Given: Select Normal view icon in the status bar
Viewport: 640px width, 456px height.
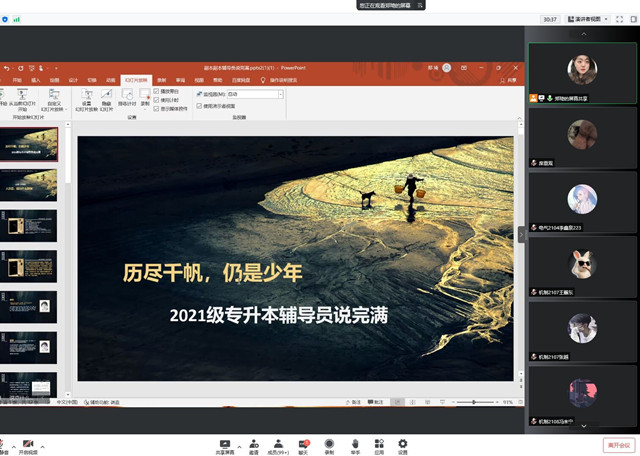Looking at the screenshot, I should coord(397,403).
